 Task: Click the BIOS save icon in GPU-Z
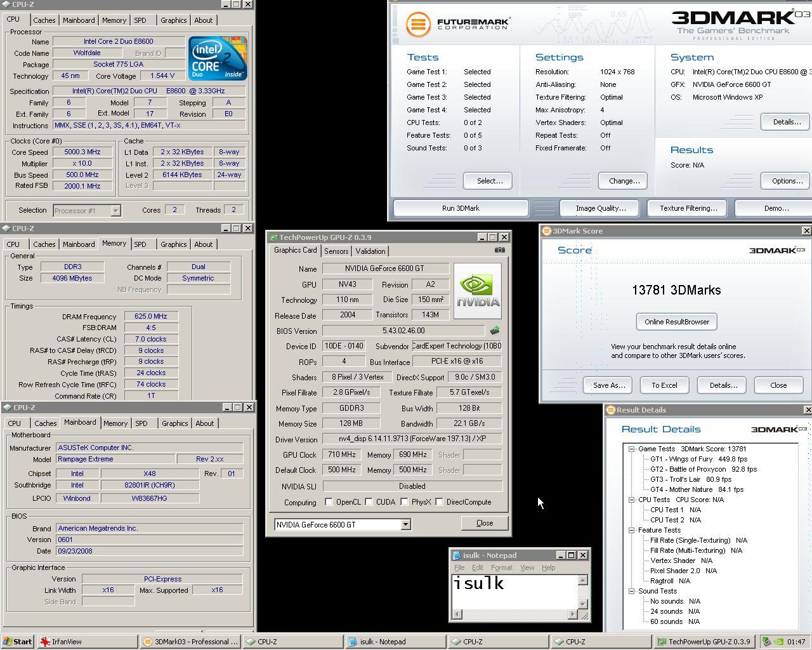click(x=495, y=330)
